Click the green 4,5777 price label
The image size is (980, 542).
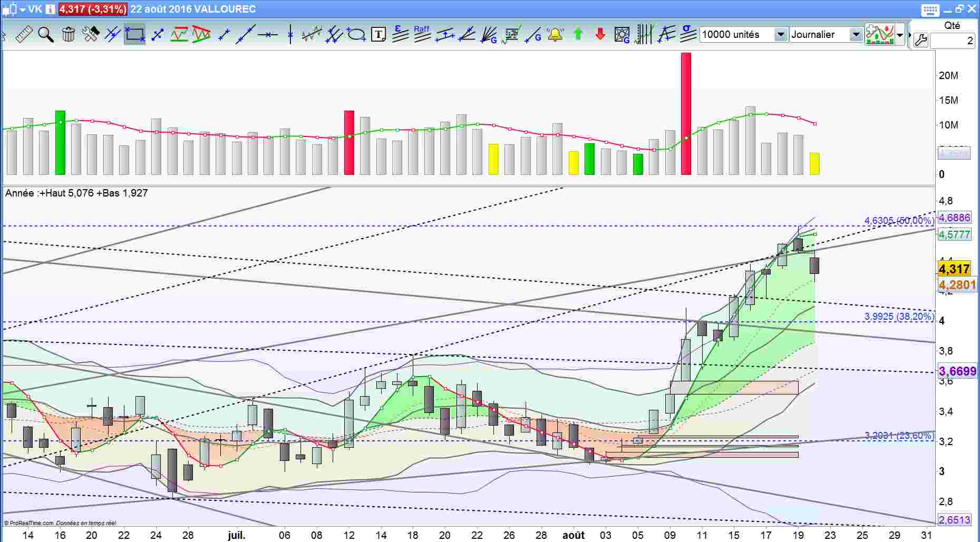[954, 234]
